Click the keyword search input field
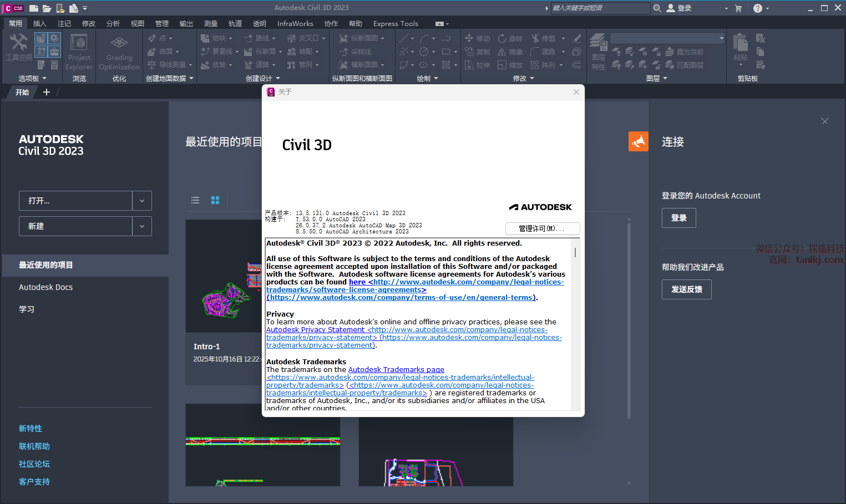 pos(601,8)
